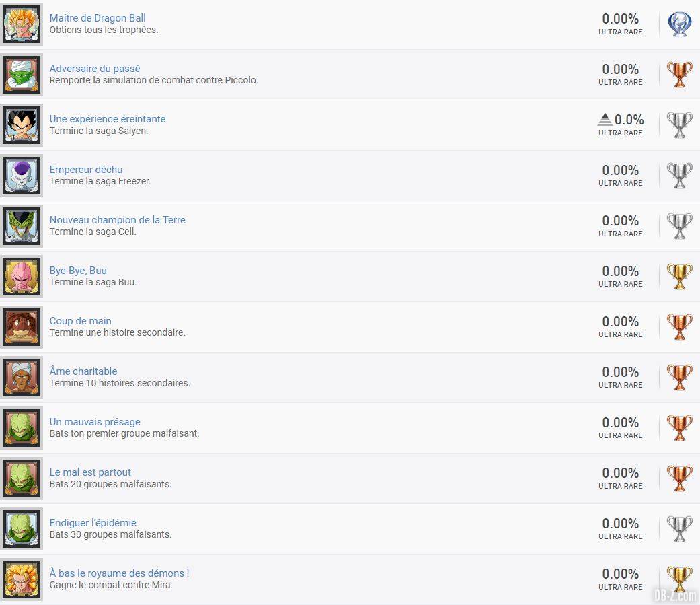
Task: Follow the Âme charitable trophy link
Action: pos(83,371)
